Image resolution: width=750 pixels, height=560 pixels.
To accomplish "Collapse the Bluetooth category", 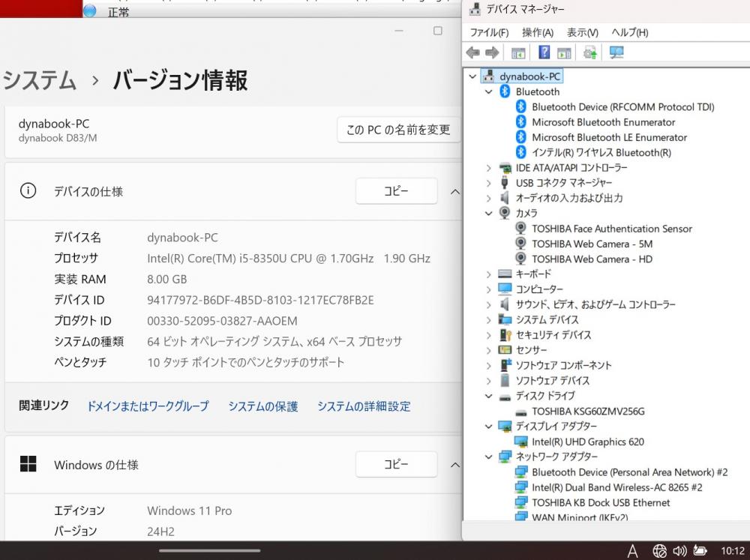I will tap(488, 91).
